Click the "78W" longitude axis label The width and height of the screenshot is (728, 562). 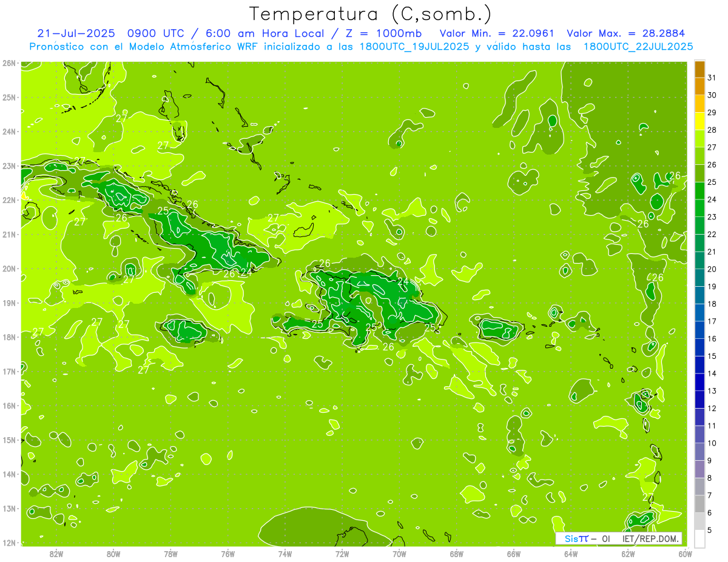tap(170, 554)
